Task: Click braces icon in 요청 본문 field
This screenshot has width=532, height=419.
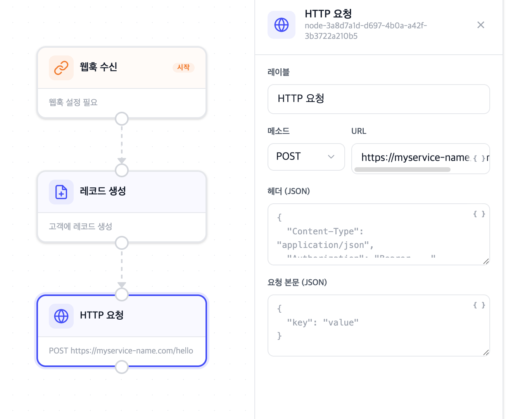Action: [x=479, y=305]
